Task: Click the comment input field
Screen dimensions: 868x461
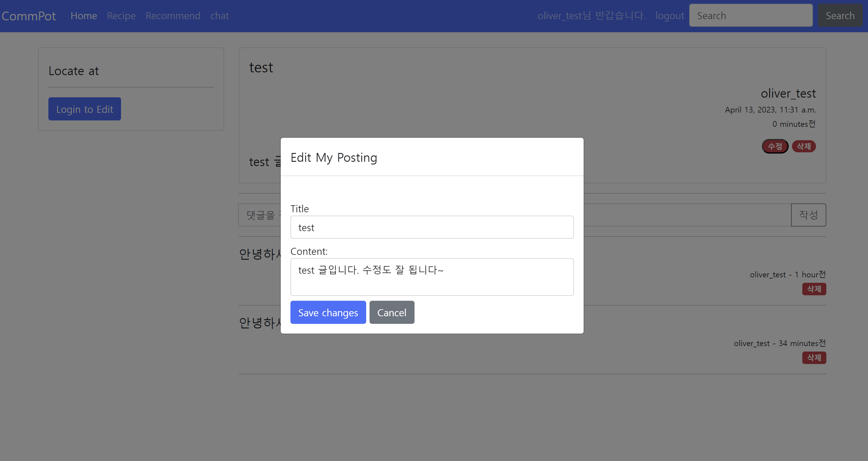Action: (259, 215)
